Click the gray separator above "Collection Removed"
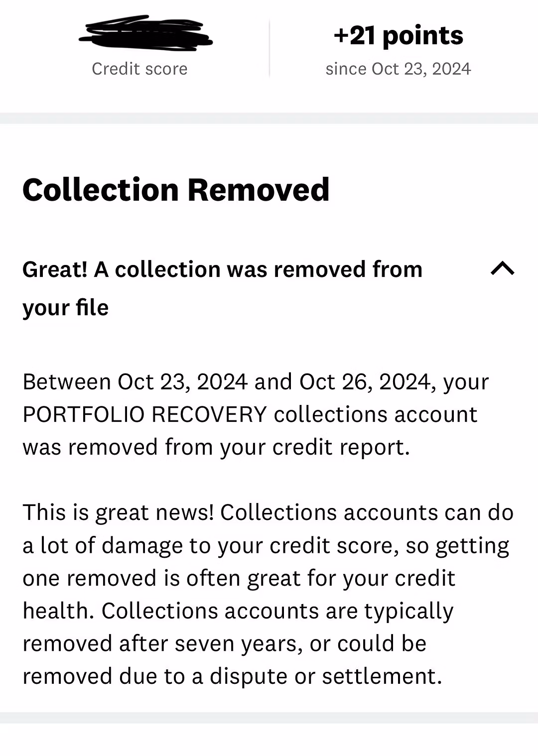Screen dimensions: 538x756 click(269, 118)
